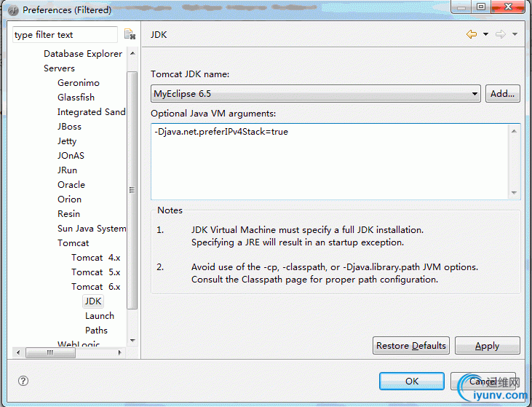Image resolution: width=532 pixels, height=407 pixels.
Task: Select the Tomcat parent node
Action: [x=73, y=243]
